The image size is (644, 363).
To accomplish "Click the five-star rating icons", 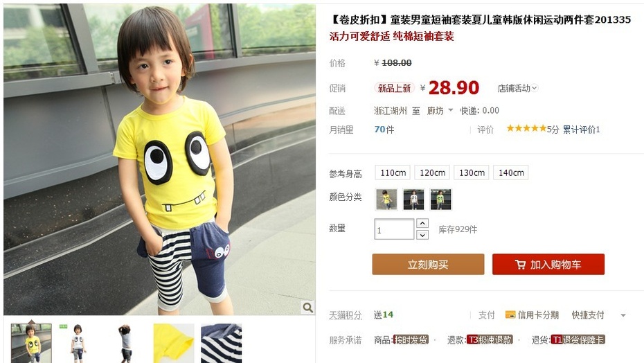I will [526, 128].
